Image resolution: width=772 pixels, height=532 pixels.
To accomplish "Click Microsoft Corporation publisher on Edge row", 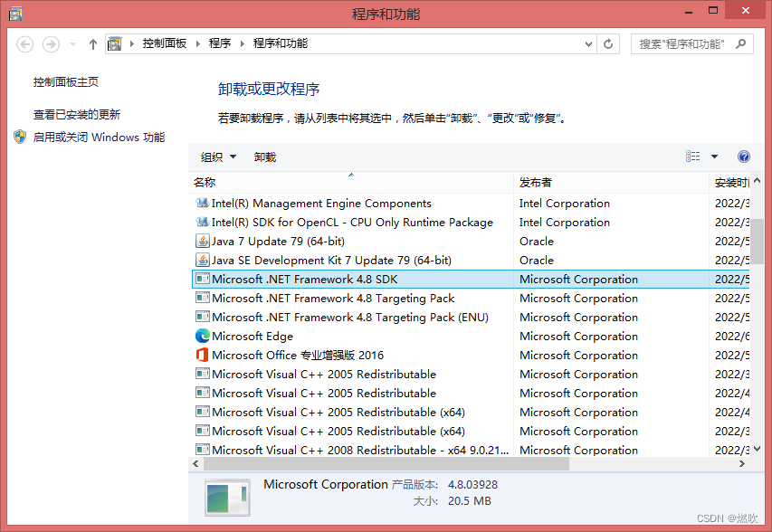I will pos(578,337).
